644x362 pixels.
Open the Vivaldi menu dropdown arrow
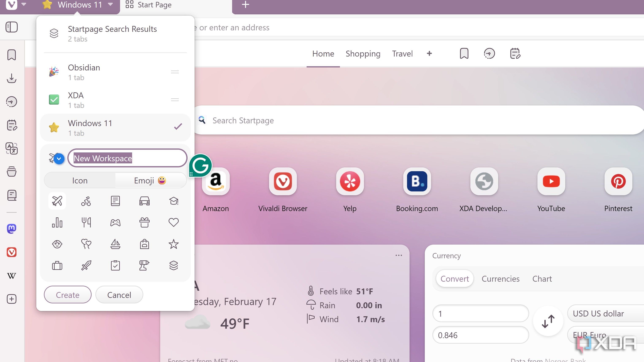(x=24, y=4)
